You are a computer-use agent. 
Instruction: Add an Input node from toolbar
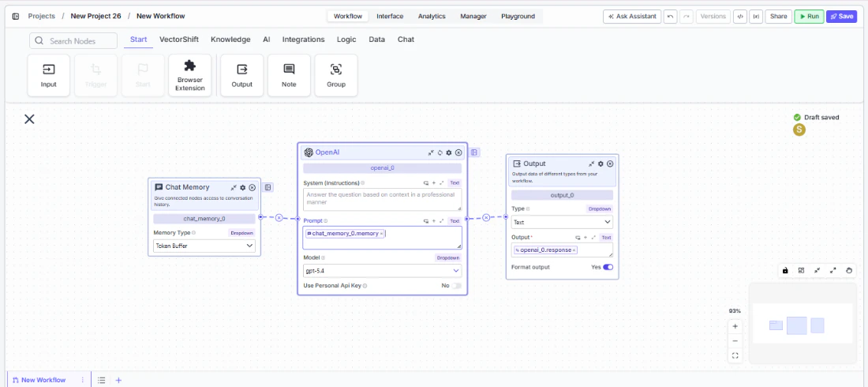(49, 75)
